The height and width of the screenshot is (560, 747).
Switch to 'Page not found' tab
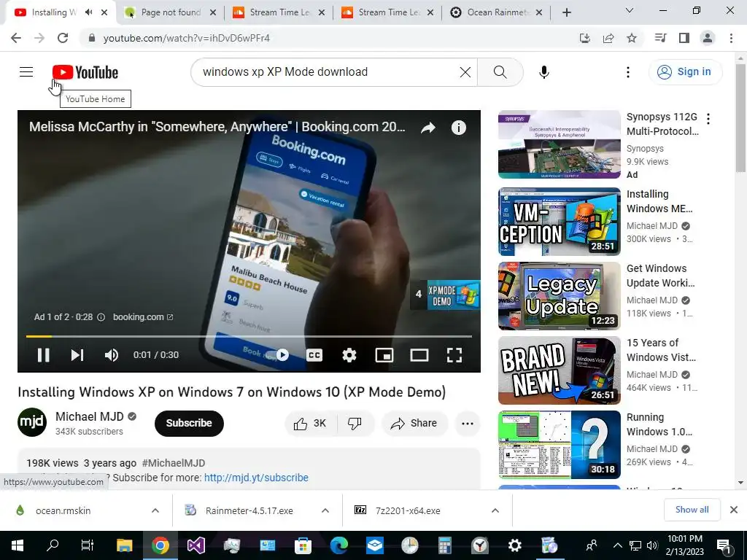tap(170, 12)
